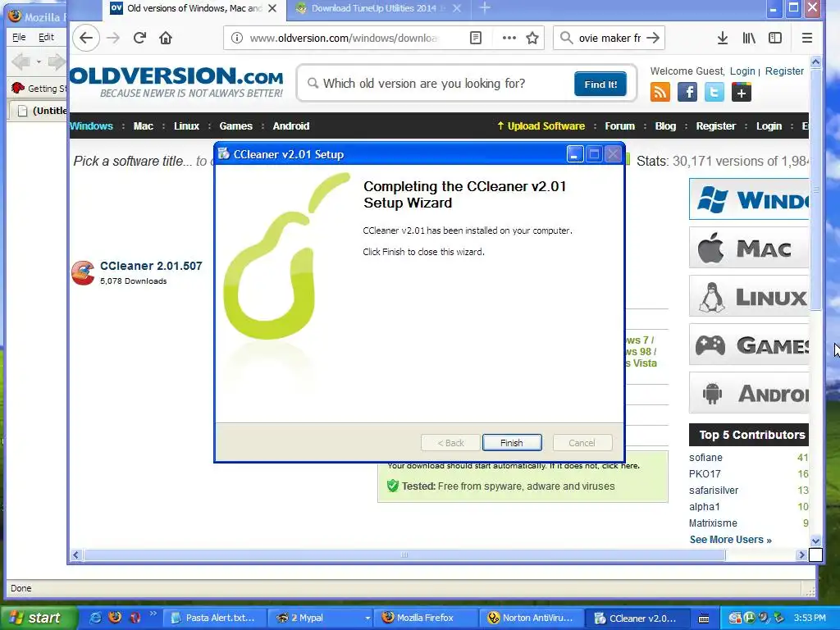Open the Mac category banner
This screenshot has height=630, width=840.
[x=749, y=248]
